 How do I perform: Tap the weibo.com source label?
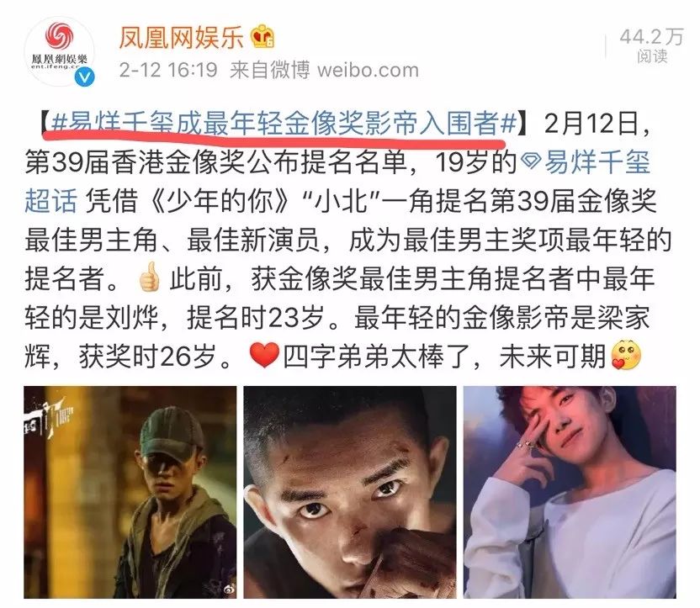click(x=368, y=70)
